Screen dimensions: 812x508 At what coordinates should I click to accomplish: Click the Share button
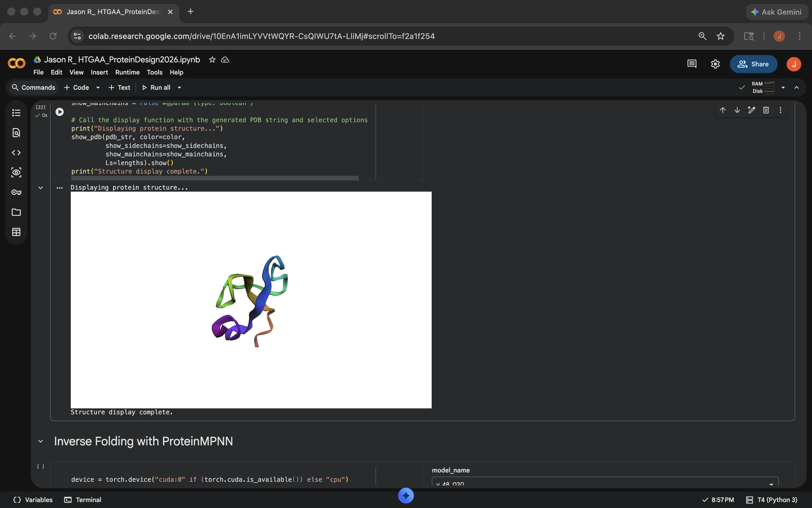click(x=753, y=64)
